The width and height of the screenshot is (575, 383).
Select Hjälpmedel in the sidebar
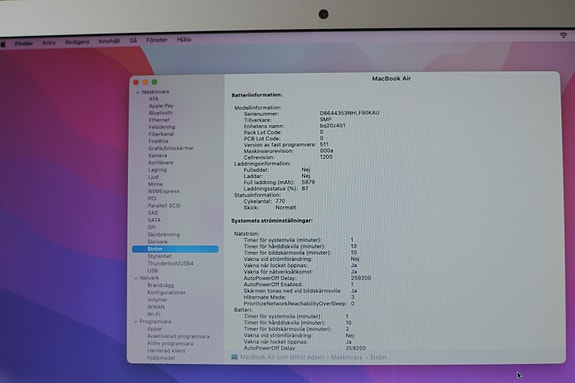click(161, 358)
